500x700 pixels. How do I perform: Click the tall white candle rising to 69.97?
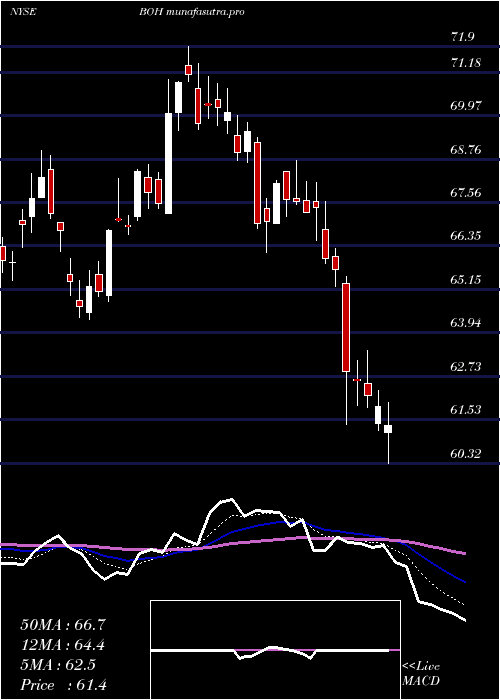168,163
